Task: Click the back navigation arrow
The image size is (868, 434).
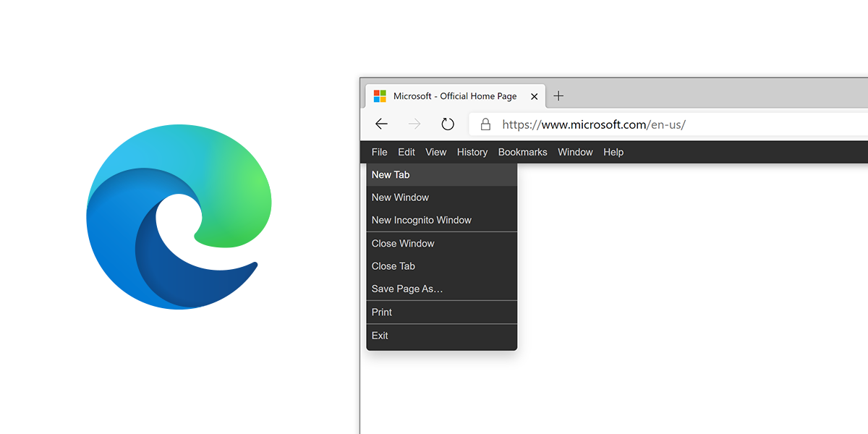Action: pos(381,124)
